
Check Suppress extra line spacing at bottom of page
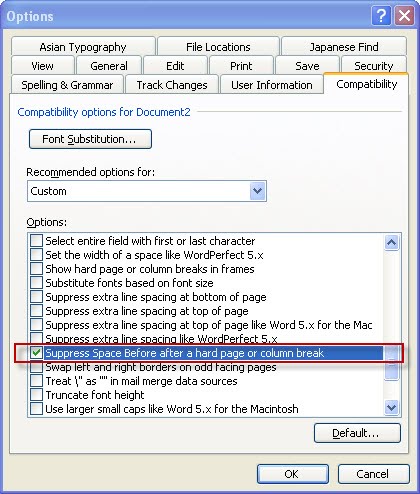(x=36, y=296)
